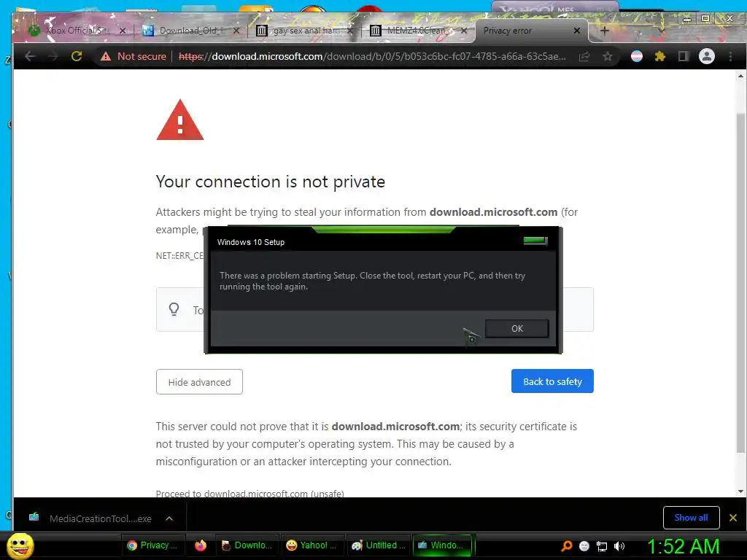Click Hide advanced button
Viewport: 747px width, 560px height.
click(x=199, y=382)
